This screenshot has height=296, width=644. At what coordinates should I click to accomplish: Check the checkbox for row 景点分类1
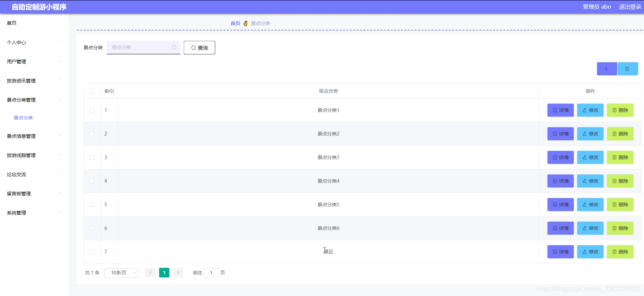tap(92, 110)
